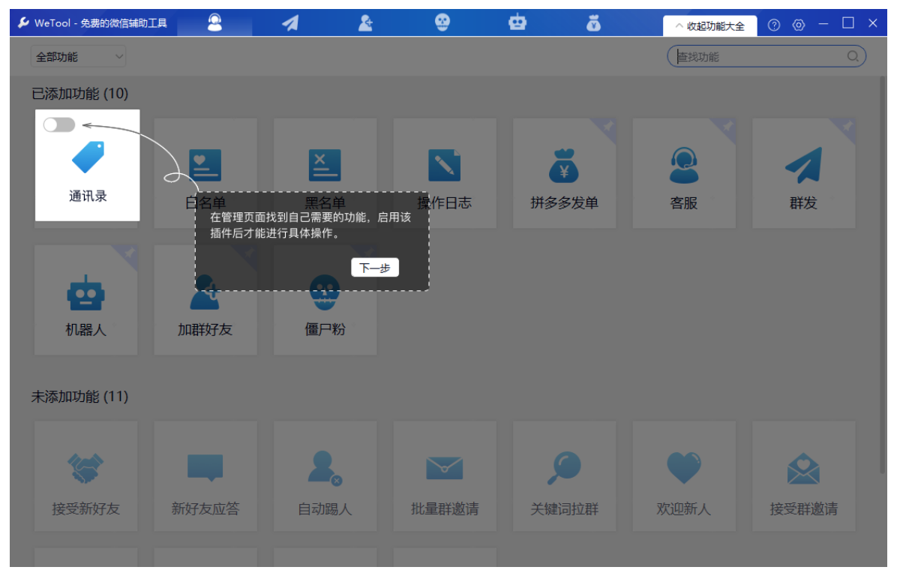Open the customer service headset icon in title bar

[214, 23]
